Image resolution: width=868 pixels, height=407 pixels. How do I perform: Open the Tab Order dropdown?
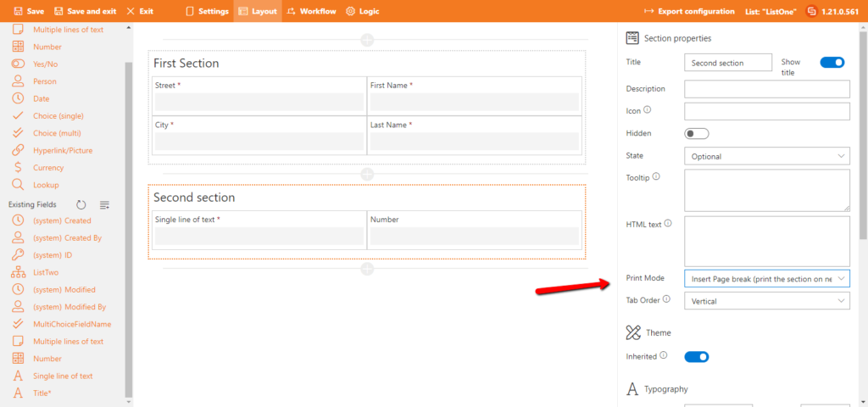(x=766, y=301)
